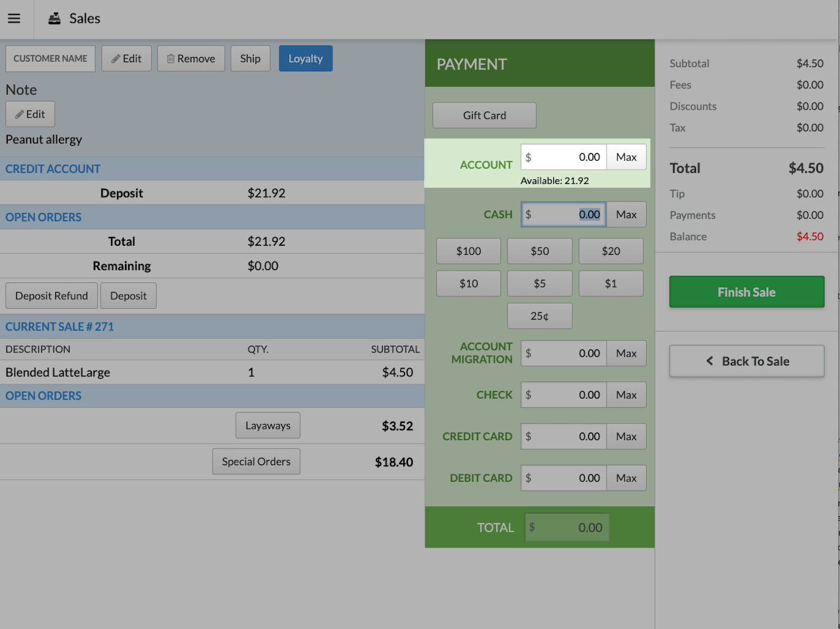Collapse the CREDIT ACCOUNT section header
Viewport: 840px width, 629px height.
click(x=52, y=168)
